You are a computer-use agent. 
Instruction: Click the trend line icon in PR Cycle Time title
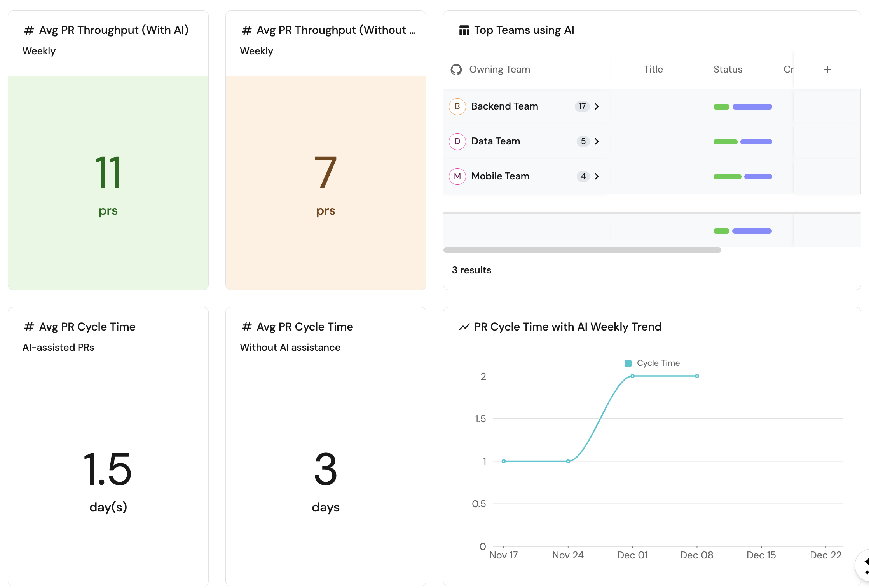464,327
